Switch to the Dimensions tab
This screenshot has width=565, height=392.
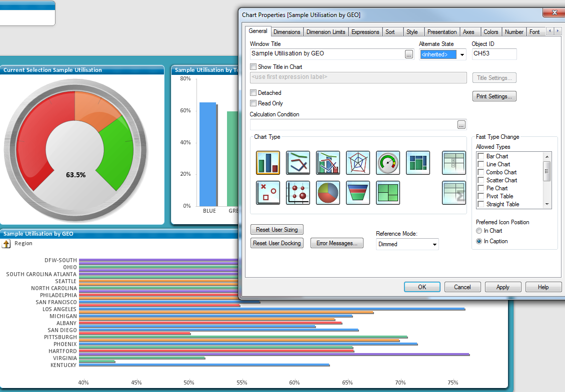287,32
